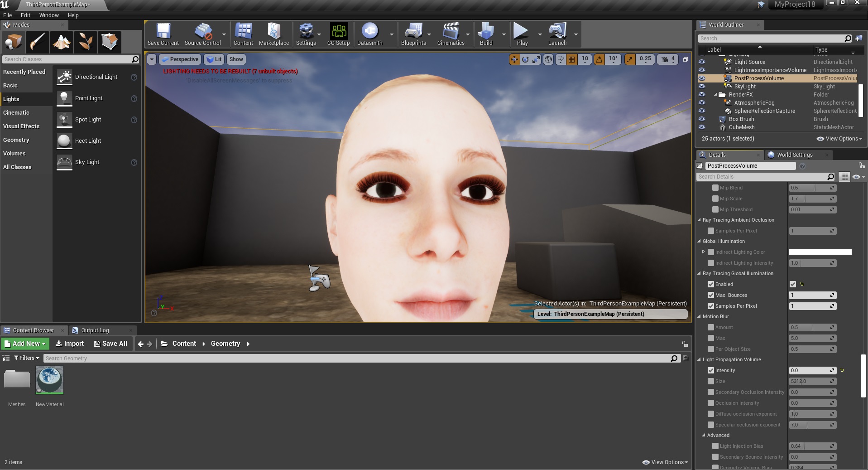The image size is (868, 470).
Task: Collapse the Light Propagation Volume section
Action: (699, 359)
